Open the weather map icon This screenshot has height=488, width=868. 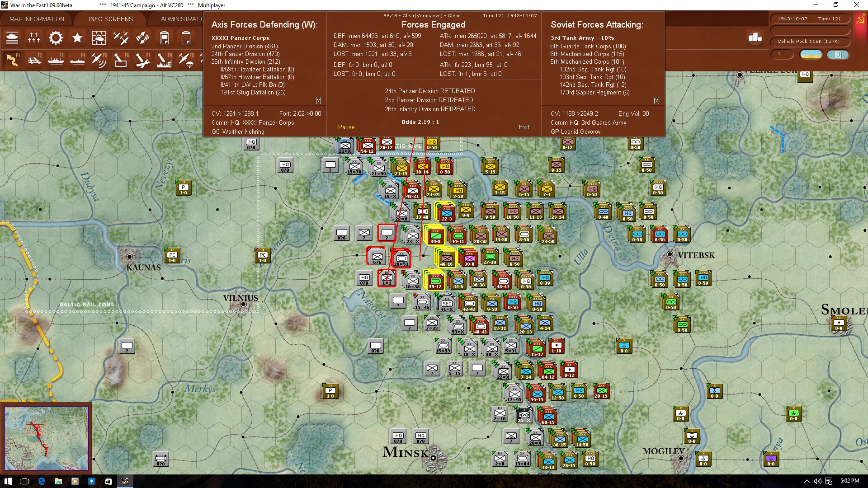click(99, 38)
